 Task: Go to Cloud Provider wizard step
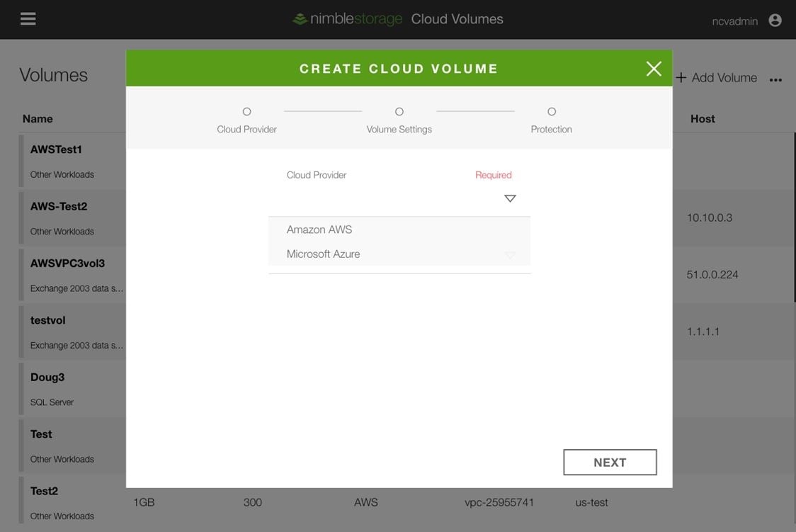[246, 120]
